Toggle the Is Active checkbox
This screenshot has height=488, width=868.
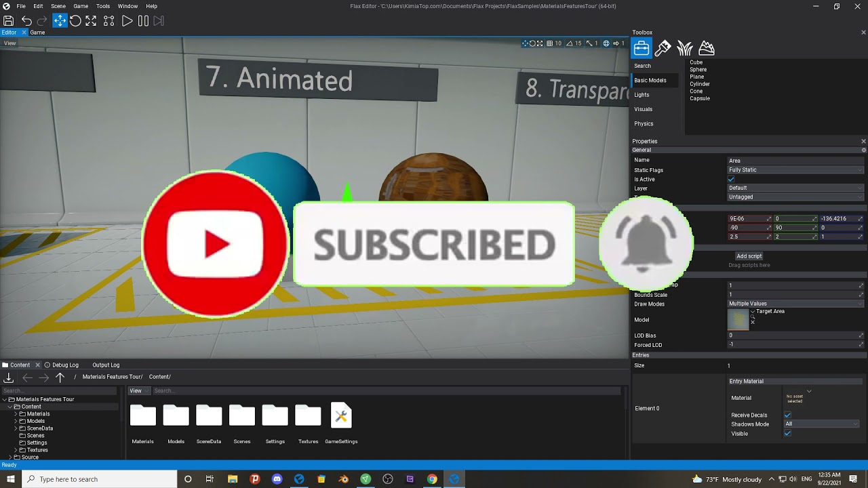click(x=731, y=179)
